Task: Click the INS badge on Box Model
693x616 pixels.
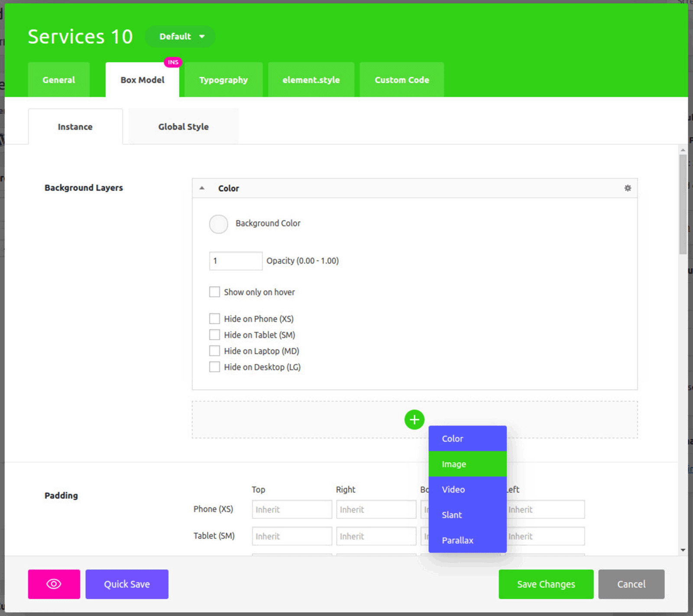Action: click(173, 62)
